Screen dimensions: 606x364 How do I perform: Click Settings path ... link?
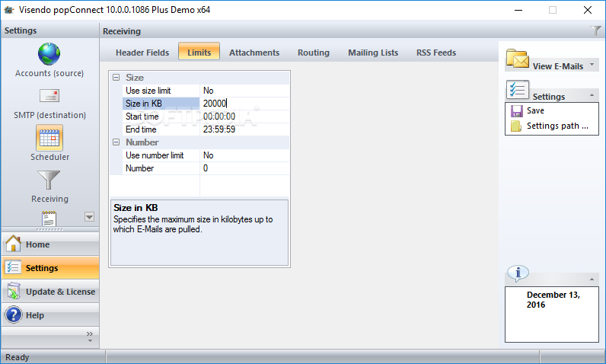pos(557,126)
